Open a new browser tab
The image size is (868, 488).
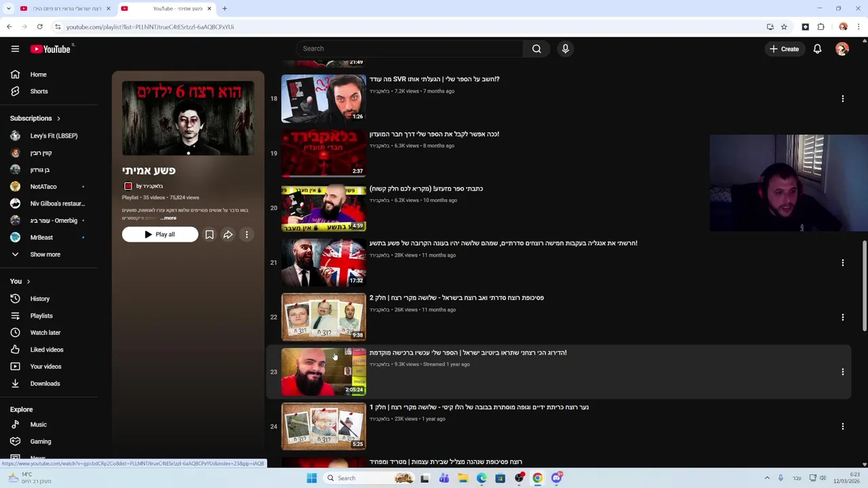[224, 9]
